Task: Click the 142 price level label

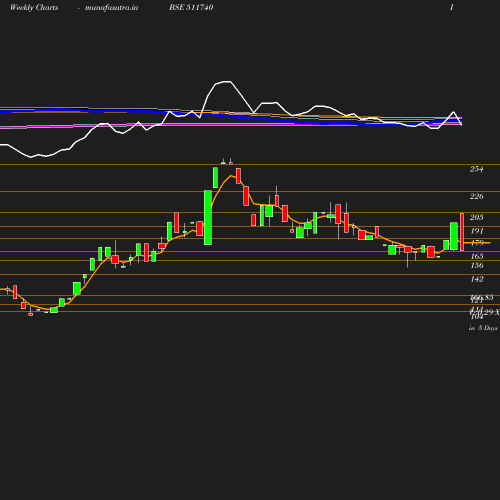Action: pos(477,279)
